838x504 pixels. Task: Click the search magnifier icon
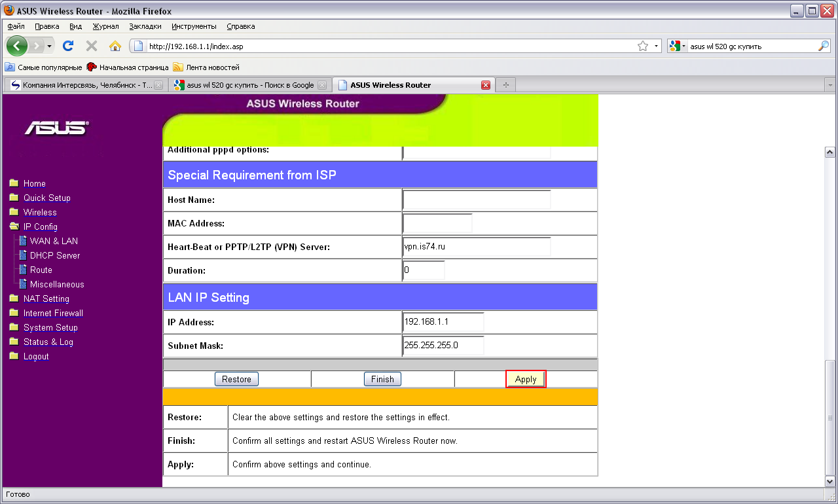pyautogui.click(x=824, y=46)
